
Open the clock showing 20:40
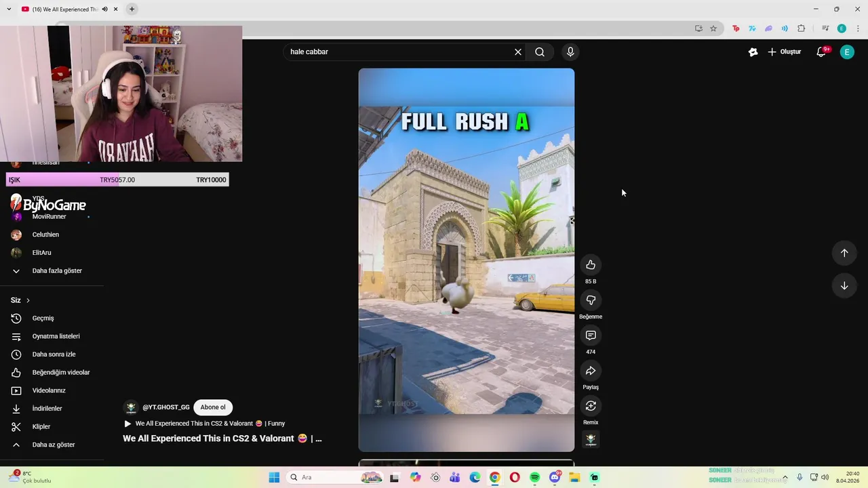(x=848, y=477)
